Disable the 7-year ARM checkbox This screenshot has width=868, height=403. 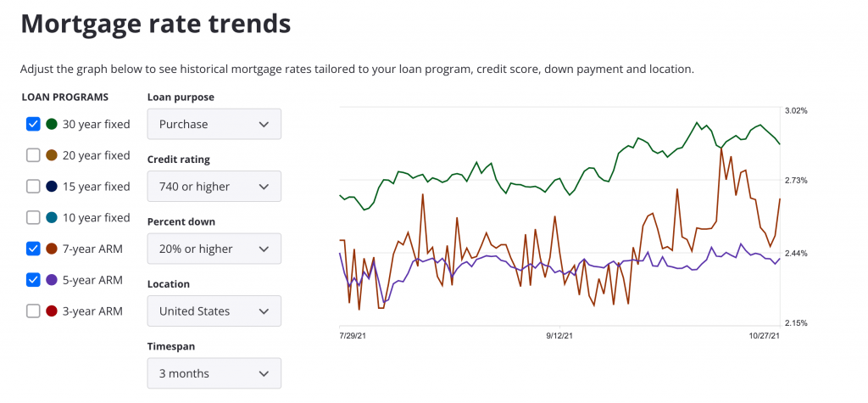(33, 249)
